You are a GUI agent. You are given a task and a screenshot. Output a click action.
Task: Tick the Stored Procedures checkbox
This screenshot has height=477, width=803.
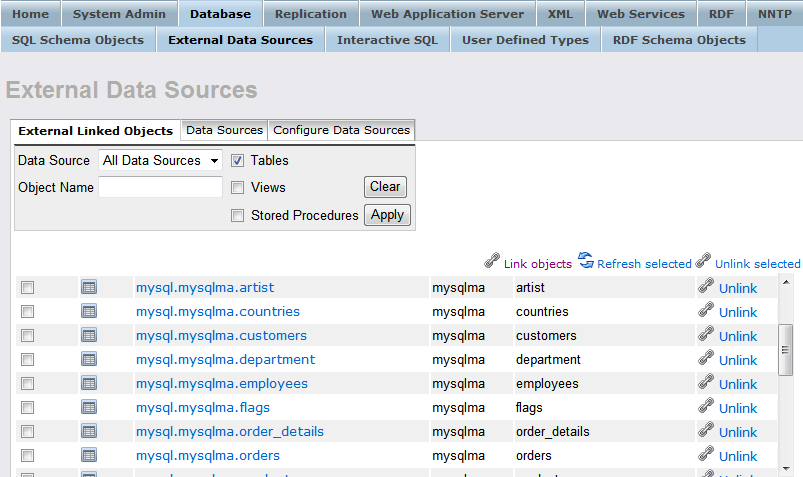pyautogui.click(x=238, y=215)
